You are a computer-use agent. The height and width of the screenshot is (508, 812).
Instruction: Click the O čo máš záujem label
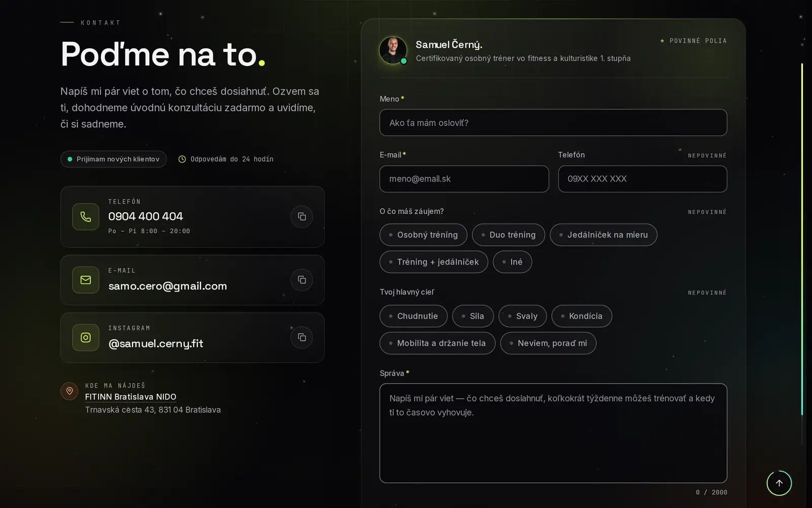412,211
